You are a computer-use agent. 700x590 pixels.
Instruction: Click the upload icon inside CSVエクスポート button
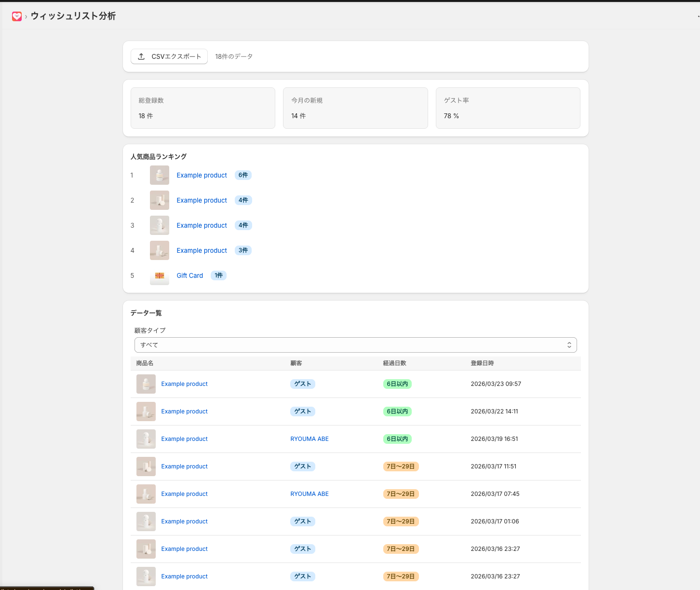141,56
